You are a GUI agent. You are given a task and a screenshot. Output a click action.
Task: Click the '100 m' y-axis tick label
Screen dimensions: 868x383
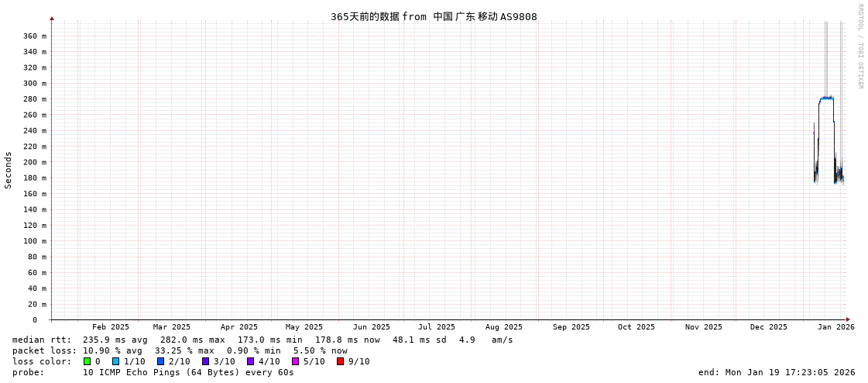35,241
